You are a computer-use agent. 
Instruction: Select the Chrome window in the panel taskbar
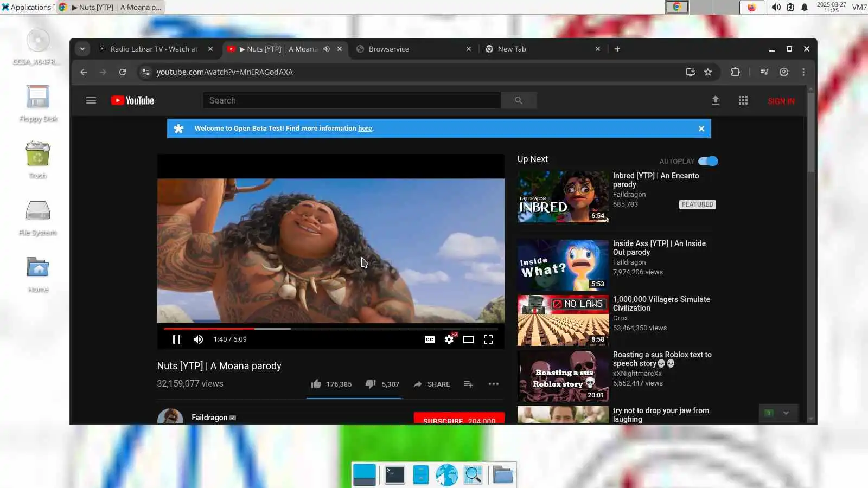tap(111, 7)
